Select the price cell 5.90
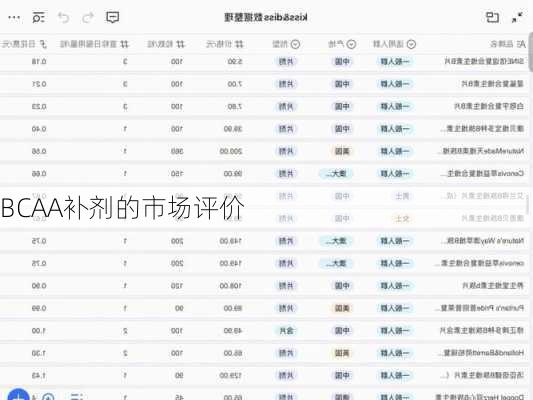The width and height of the screenshot is (533, 400). click(235, 62)
